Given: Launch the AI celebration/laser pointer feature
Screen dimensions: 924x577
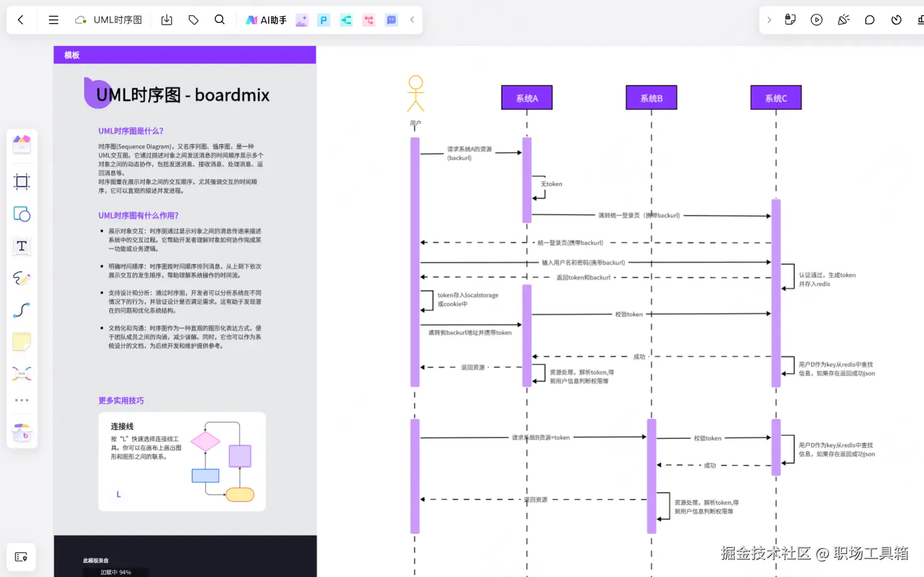Looking at the screenshot, I should 843,19.
